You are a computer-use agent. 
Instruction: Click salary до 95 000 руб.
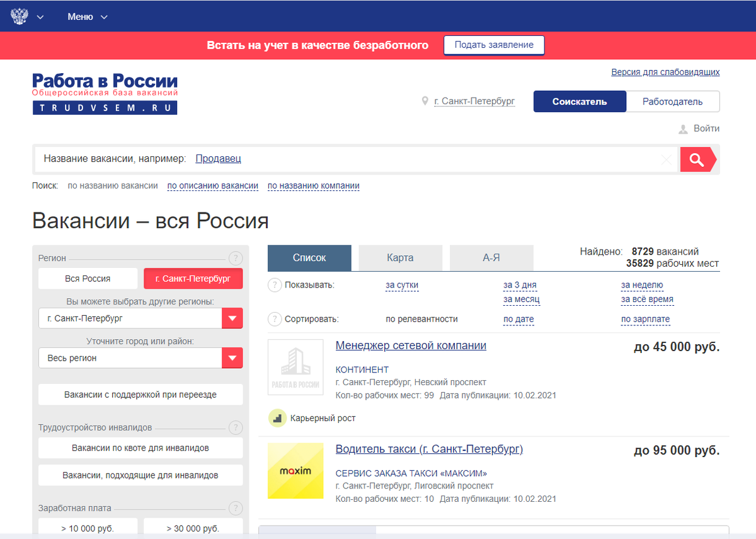(677, 451)
